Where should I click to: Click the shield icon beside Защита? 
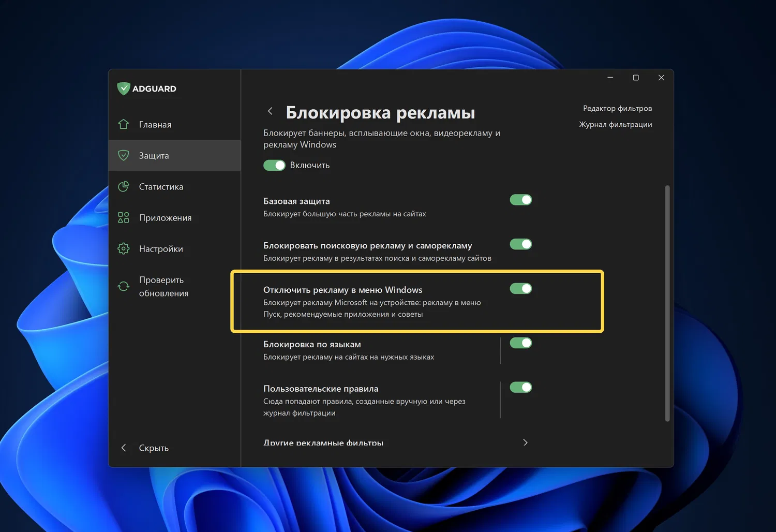click(x=123, y=155)
